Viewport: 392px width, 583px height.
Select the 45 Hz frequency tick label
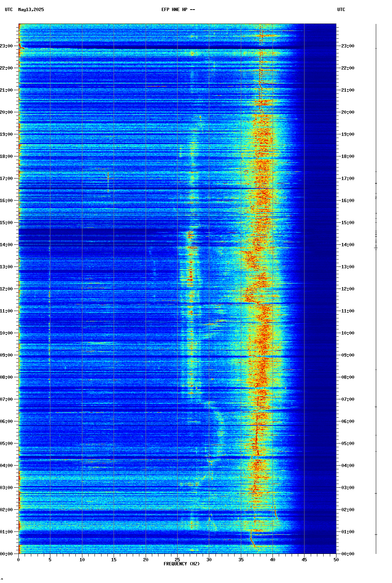pos(304,560)
